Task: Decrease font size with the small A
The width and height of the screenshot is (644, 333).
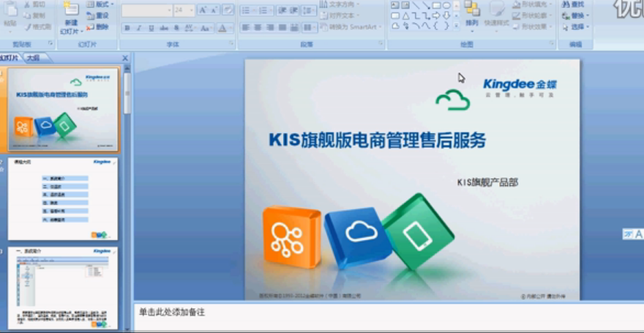Action: [x=214, y=10]
